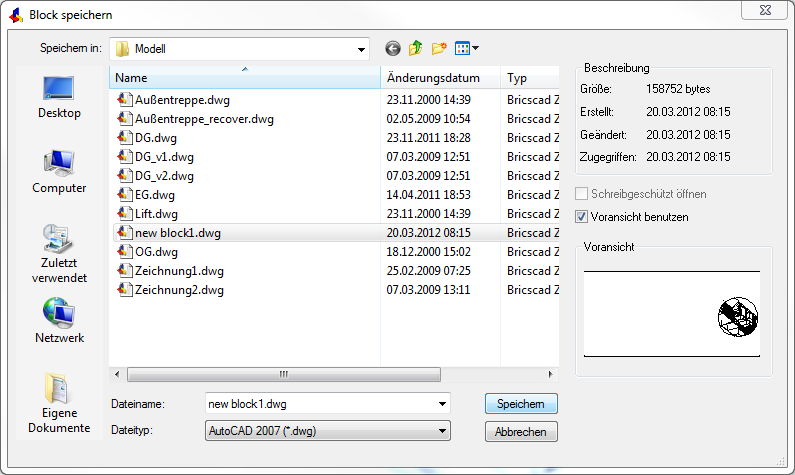
Task: Select file name EG.dwg
Action: (155, 195)
